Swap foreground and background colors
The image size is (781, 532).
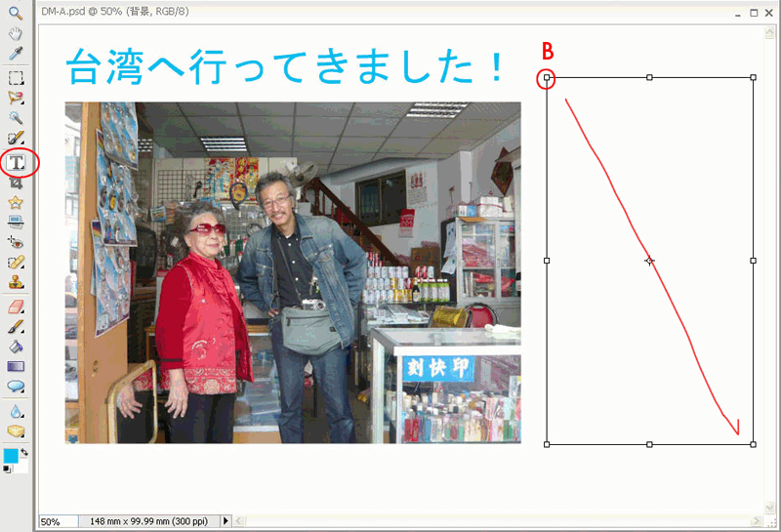click(x=24, y=453)
